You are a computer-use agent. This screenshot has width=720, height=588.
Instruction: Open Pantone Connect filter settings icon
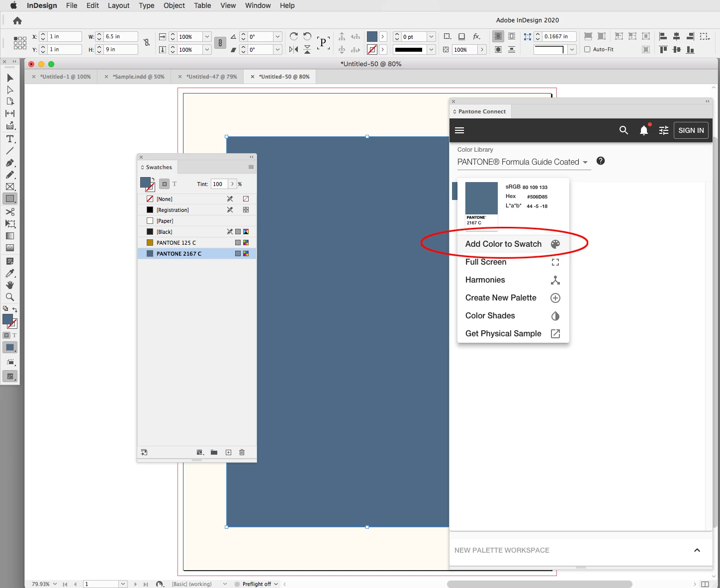coord(664,130)
